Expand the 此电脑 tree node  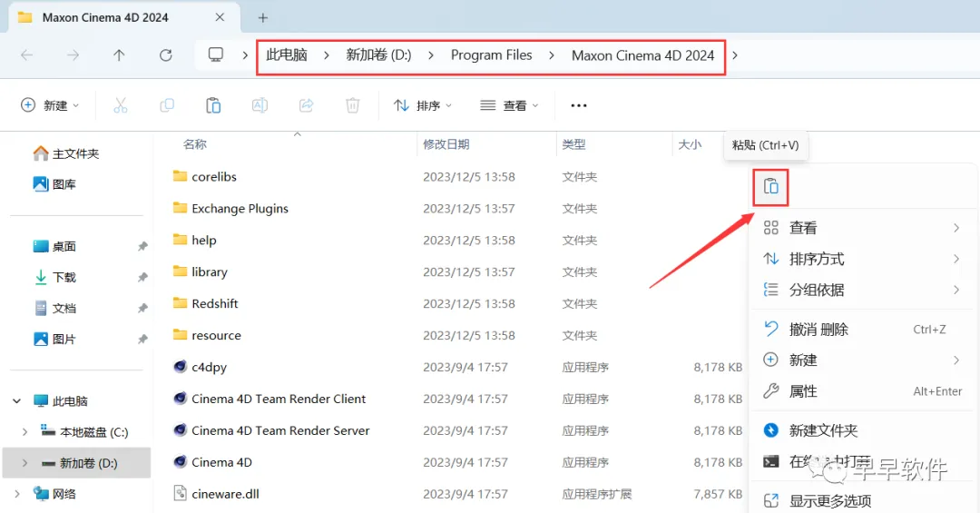pos(17,401)
